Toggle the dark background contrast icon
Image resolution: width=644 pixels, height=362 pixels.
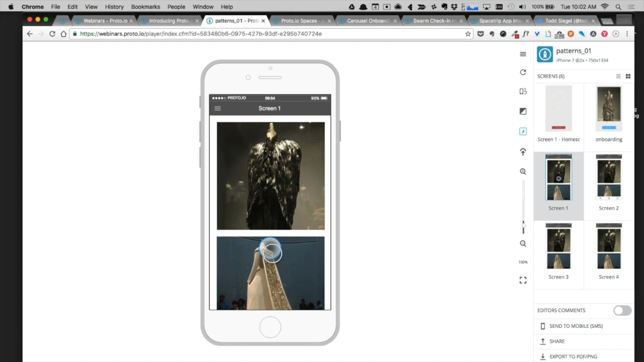523,111
